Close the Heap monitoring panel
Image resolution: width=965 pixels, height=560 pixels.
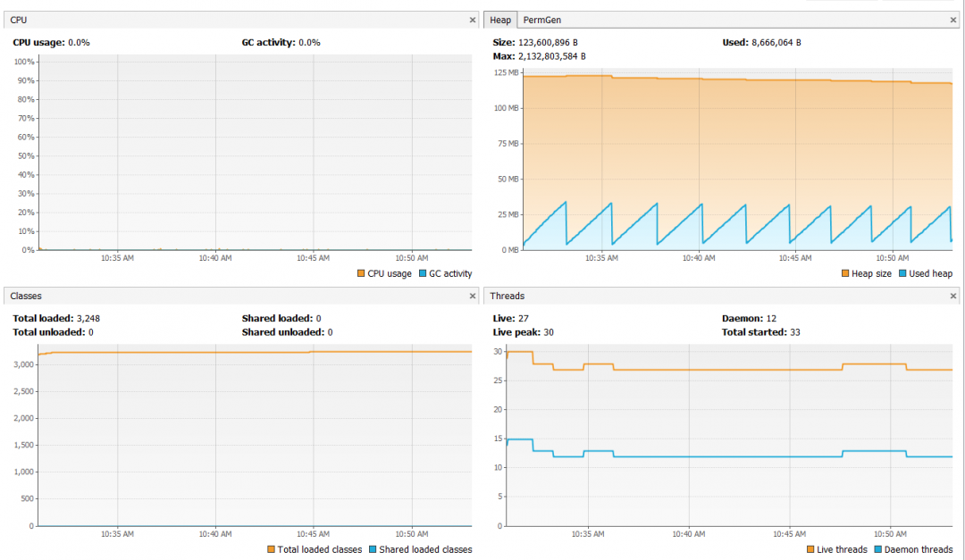pos(953,19)
